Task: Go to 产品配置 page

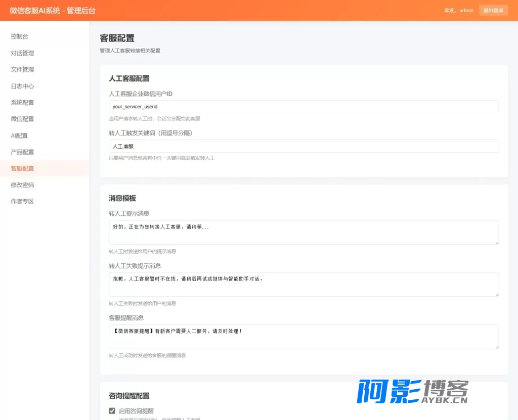Action: (22, 152)
